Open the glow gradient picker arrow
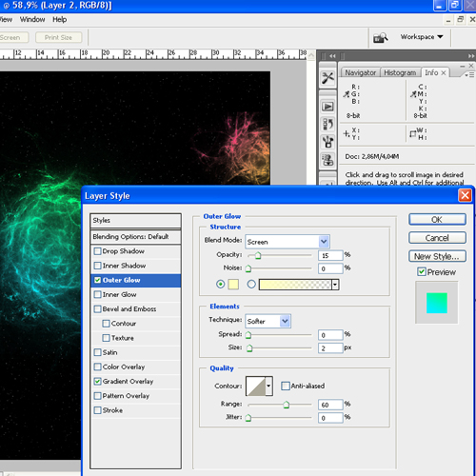The width and height of the screenshot is (476, 476). (335, 285)
